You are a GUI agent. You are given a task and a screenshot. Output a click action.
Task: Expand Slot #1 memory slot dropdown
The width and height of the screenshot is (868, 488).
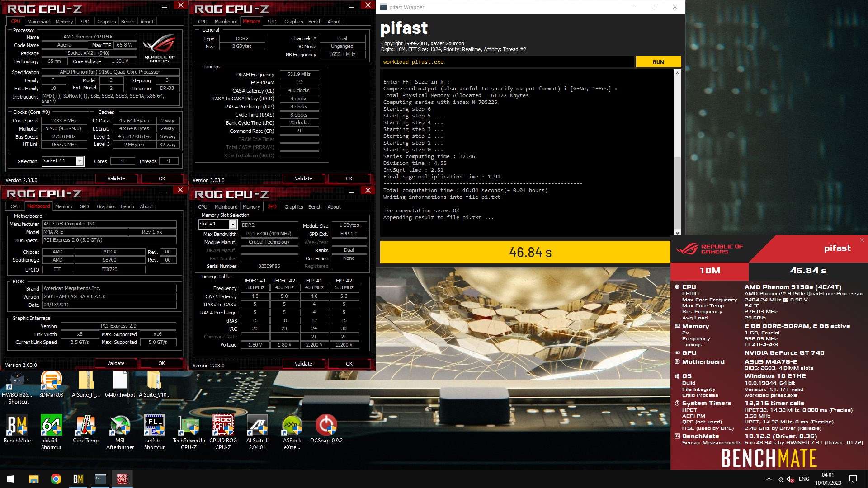(233, 225)
